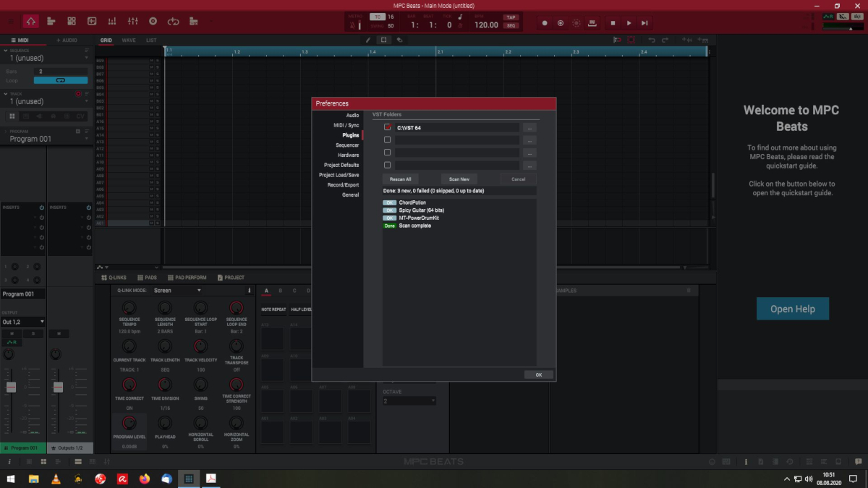This screenshot has height=488, width=868.
Task: Click the Bars input field
Action: (x=61, y=72)
